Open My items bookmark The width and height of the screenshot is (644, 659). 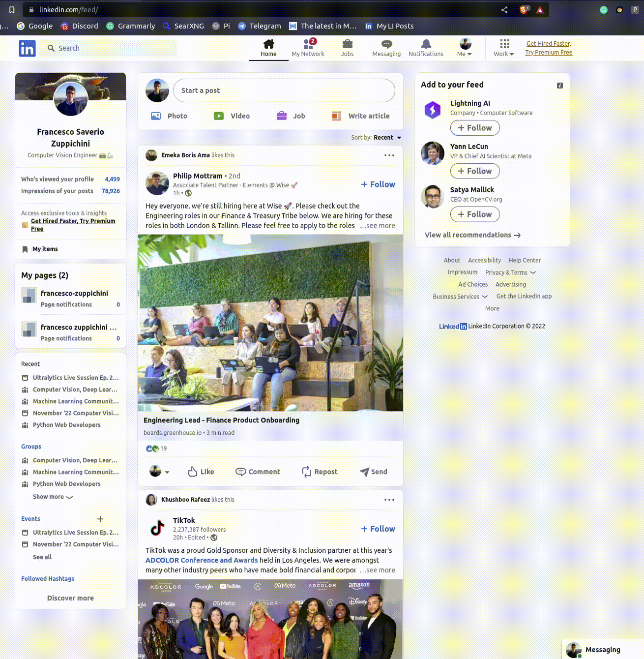pyautogui.click(x=40, y=249)
